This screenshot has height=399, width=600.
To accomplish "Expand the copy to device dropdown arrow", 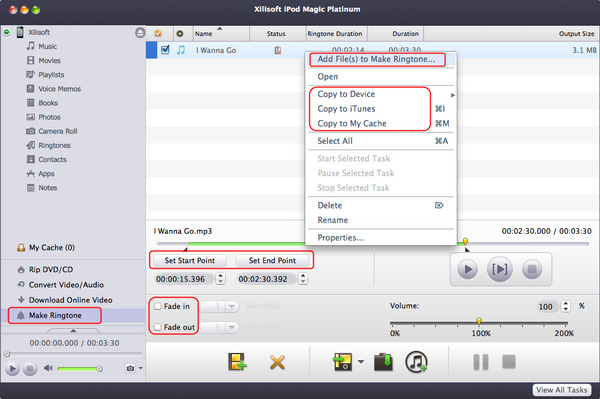I will tap(361, 362).
